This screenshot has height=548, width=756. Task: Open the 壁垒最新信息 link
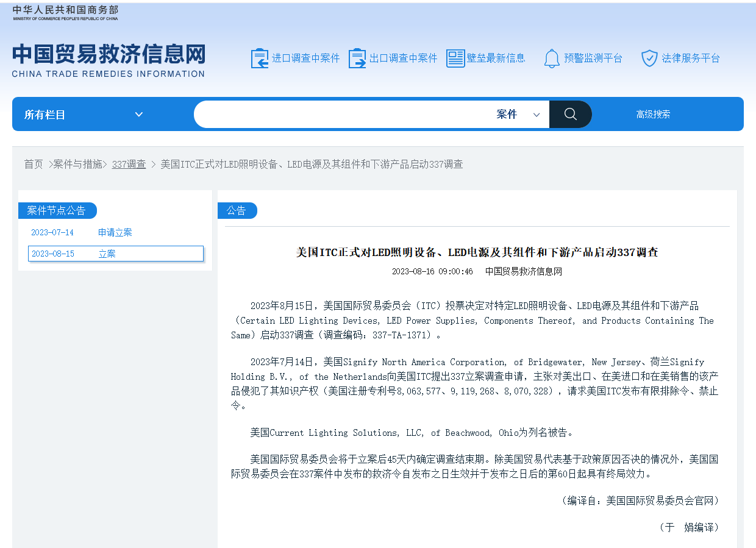coord(496,59)
